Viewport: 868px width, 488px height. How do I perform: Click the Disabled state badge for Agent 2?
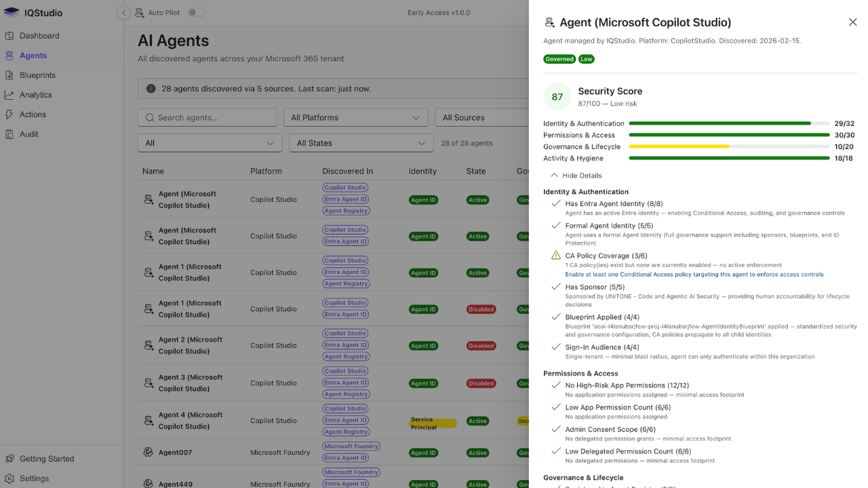pos(481,346)
